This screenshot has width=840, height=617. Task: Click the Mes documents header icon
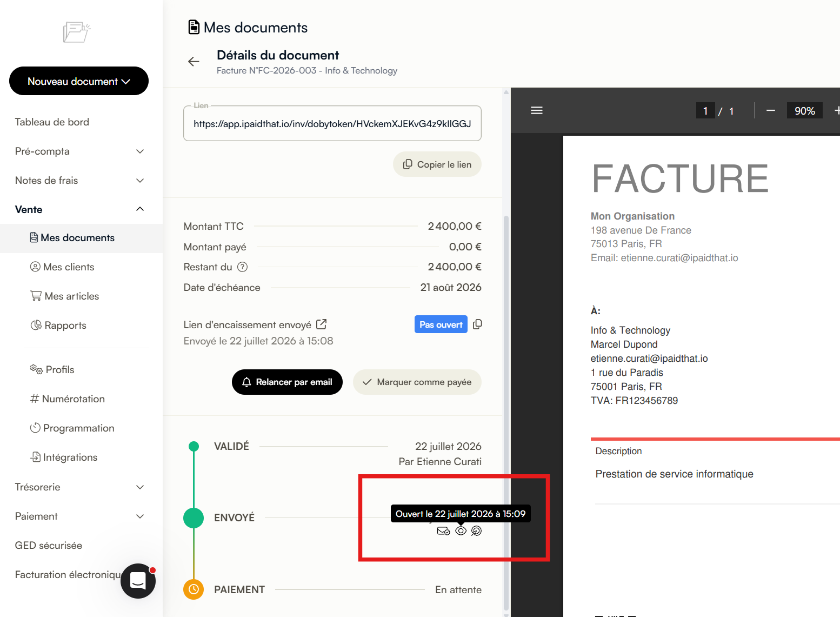(194, 27)
